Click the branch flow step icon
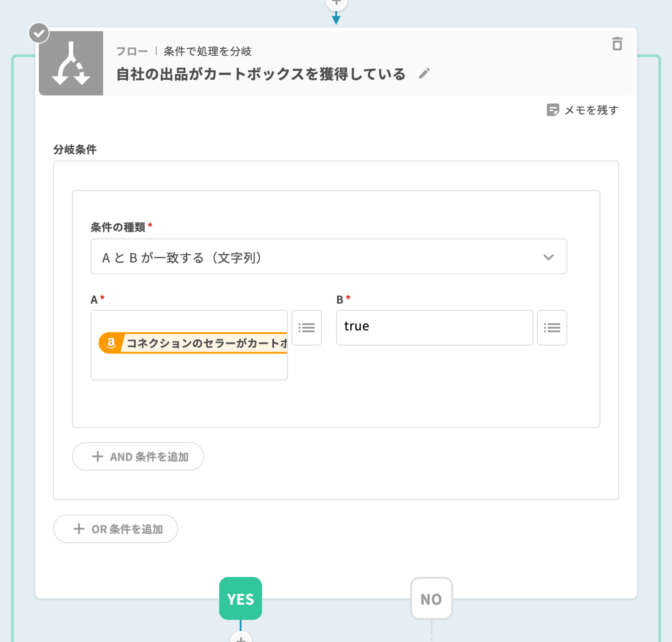Image resolution: width=672 pixels, height=642 pixels. pos(71,63)
